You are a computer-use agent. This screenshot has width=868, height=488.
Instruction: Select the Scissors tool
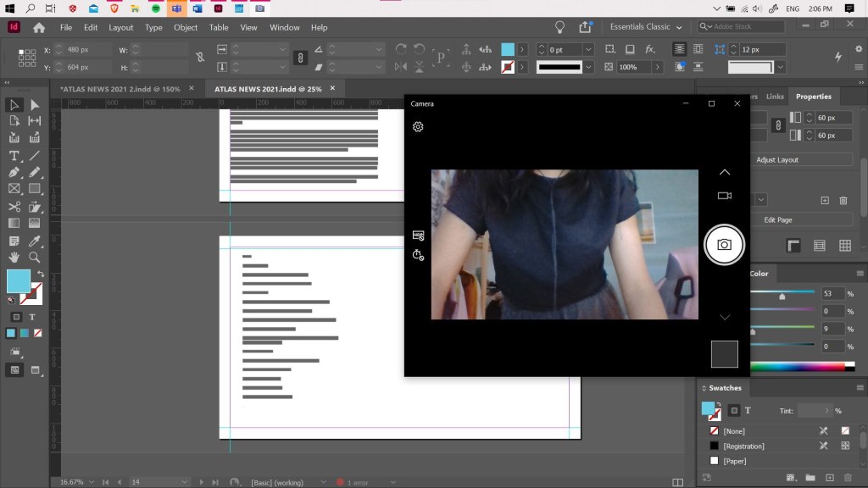(x=14, y=207)
